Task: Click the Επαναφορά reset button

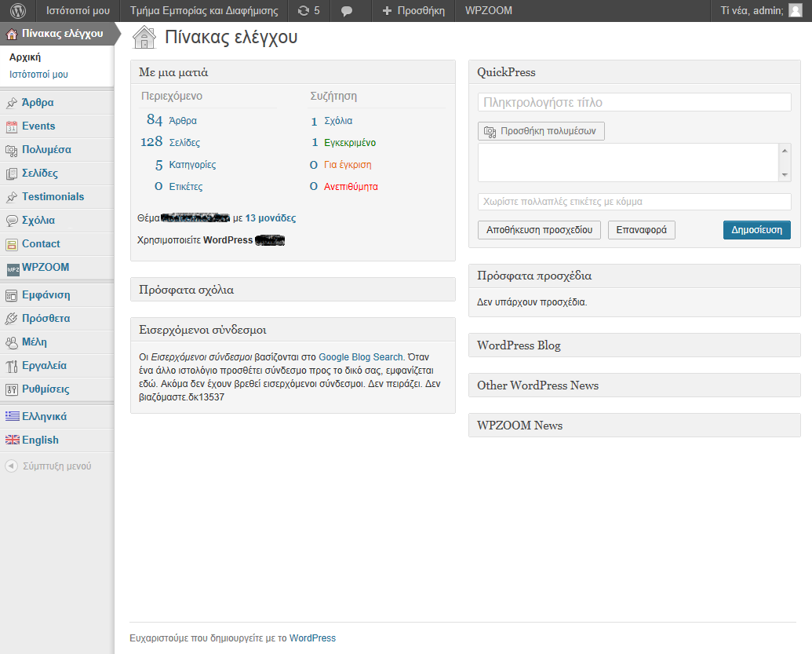Action: [641, 230]
